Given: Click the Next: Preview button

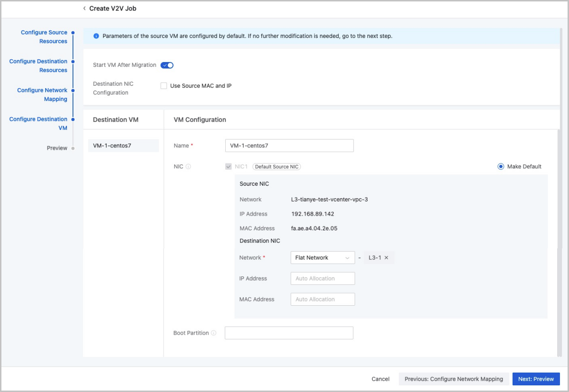Looking at the screenshot, I should tap(536, 379).
